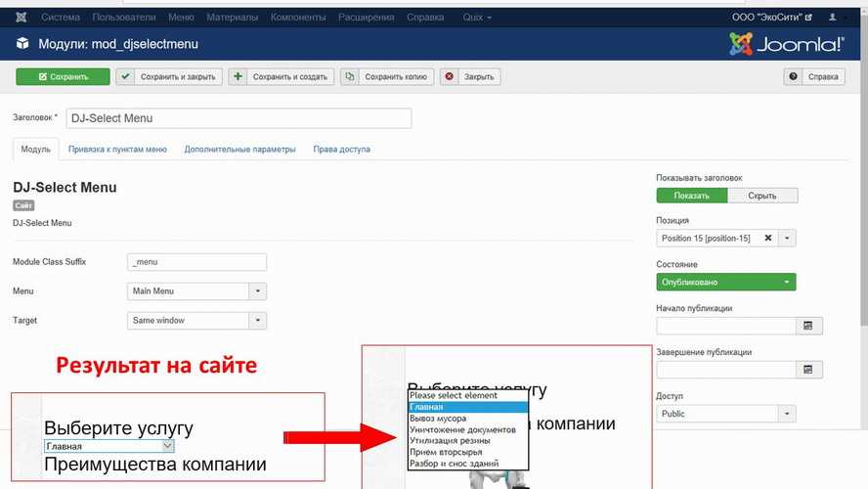Open the Состояние dropdown showing Опубликовано
868x489 pixels.
coord(725,283)
